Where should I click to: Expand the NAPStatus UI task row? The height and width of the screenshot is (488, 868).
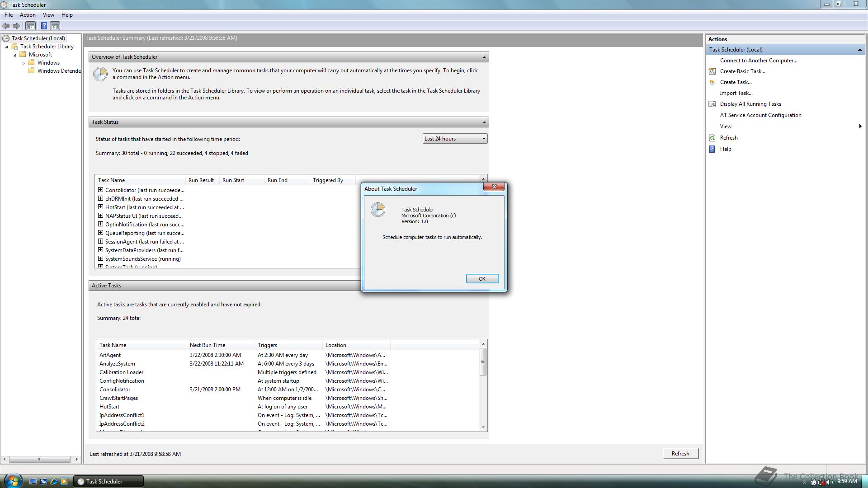[100, 216]
